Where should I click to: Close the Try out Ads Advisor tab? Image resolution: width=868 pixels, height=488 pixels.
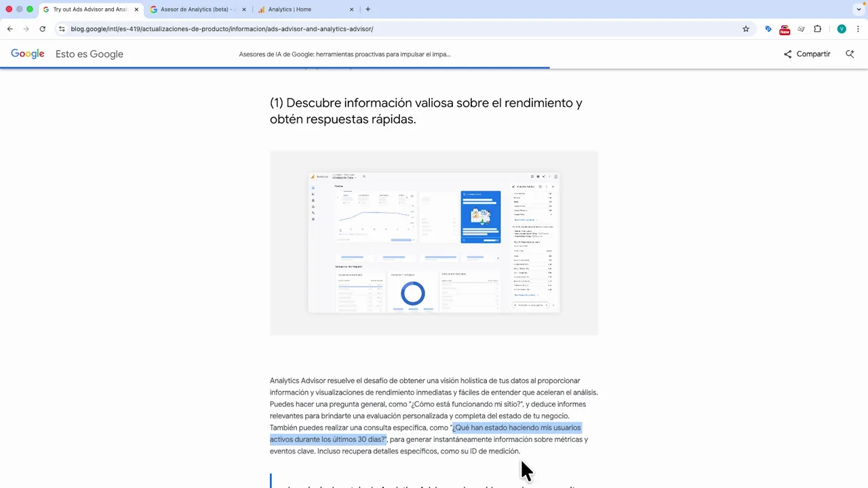(136, 9)
